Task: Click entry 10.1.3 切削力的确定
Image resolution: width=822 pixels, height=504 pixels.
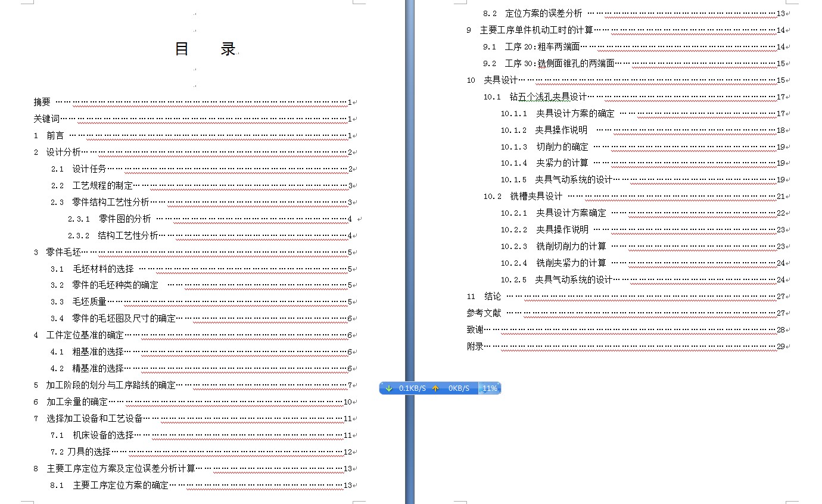Action: [643, 147]
